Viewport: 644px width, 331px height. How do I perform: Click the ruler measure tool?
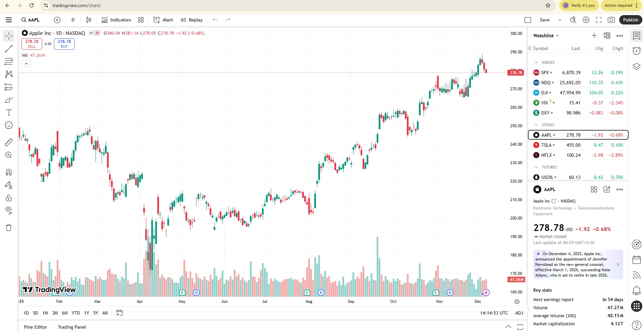coord(9,142)
